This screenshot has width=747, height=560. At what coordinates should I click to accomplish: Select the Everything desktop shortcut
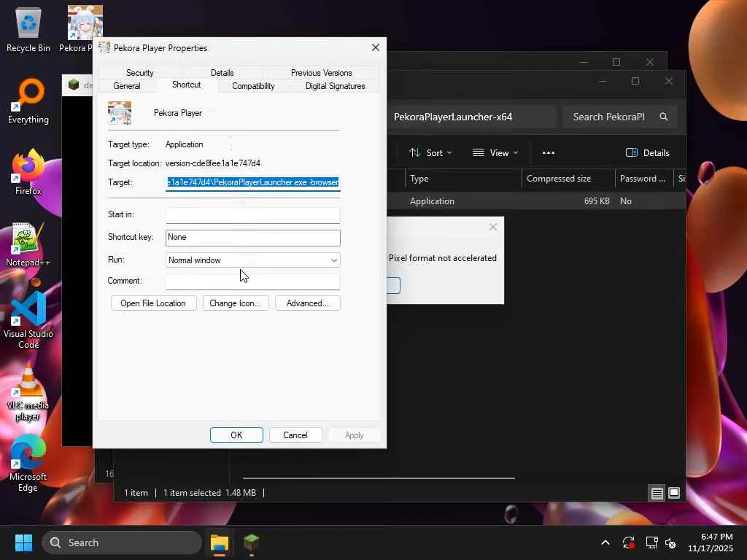(x=28, y=101)
